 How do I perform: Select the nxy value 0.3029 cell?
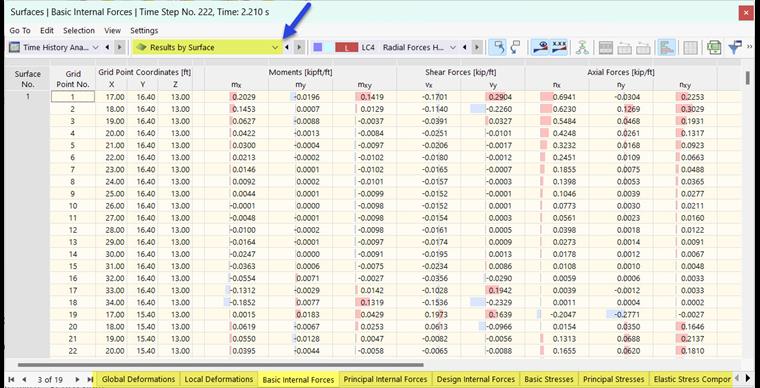pyautogui.click(x=685, y=109)
